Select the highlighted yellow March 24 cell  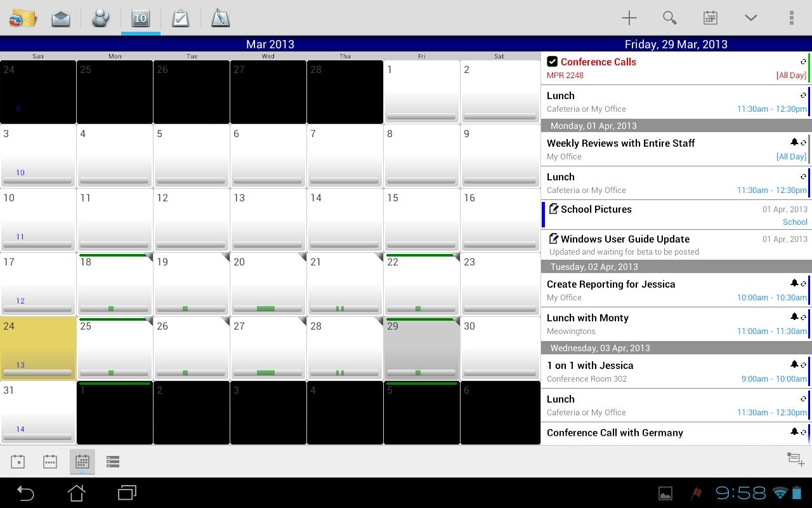click(38, 348)
